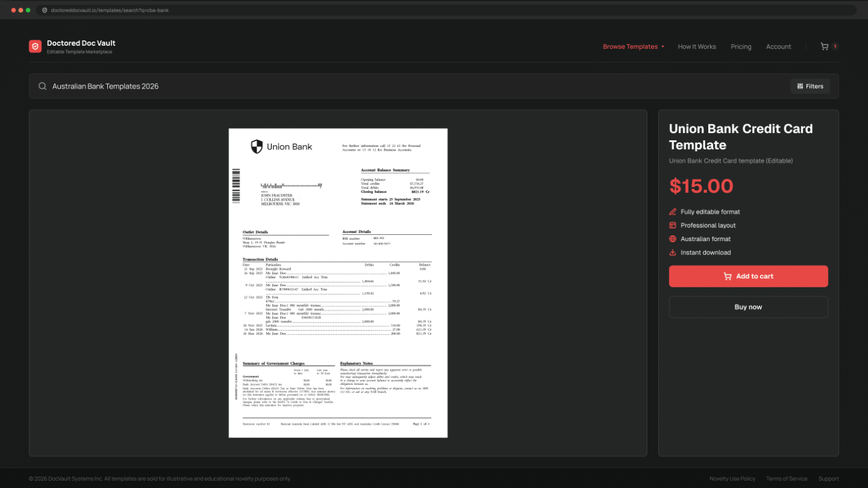Open the Union Bank statement preview thumbnail
This screenshot has width=868, height=488.
[338, 283]
